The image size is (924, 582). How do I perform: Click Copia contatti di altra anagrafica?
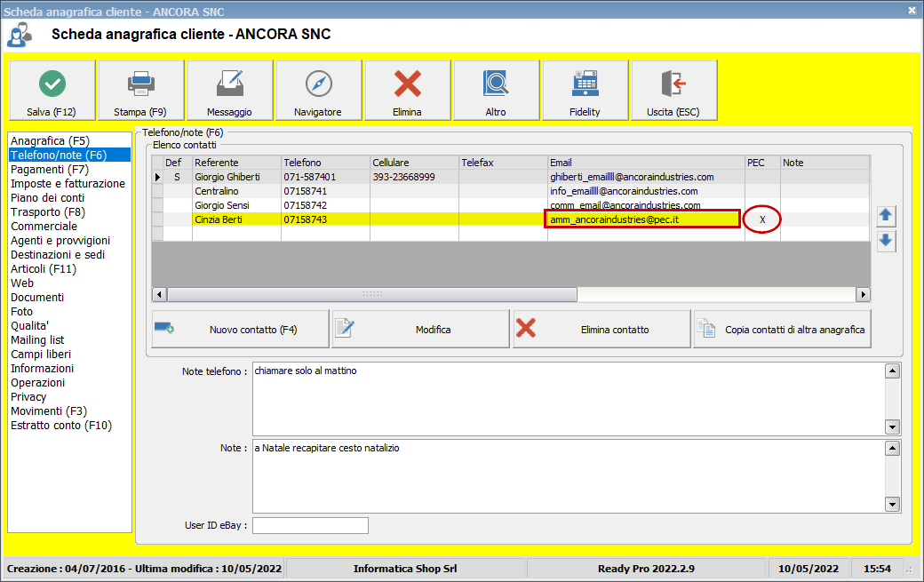click(782, 330)
